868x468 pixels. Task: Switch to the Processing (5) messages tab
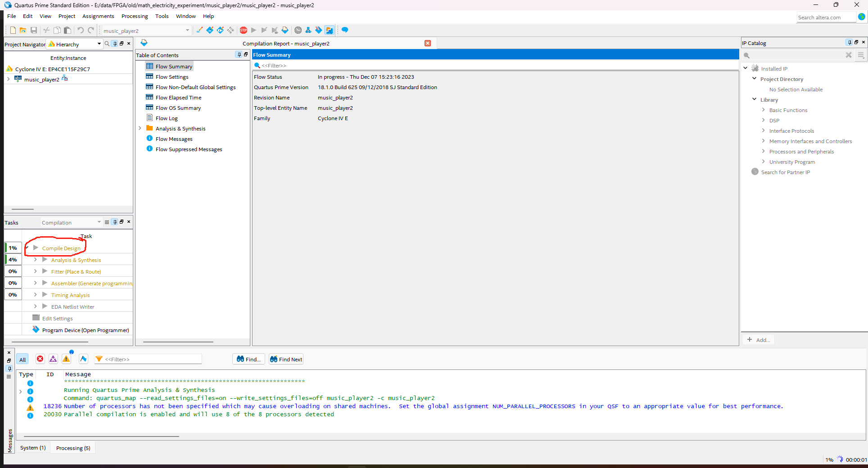click(x=73, y=448)
